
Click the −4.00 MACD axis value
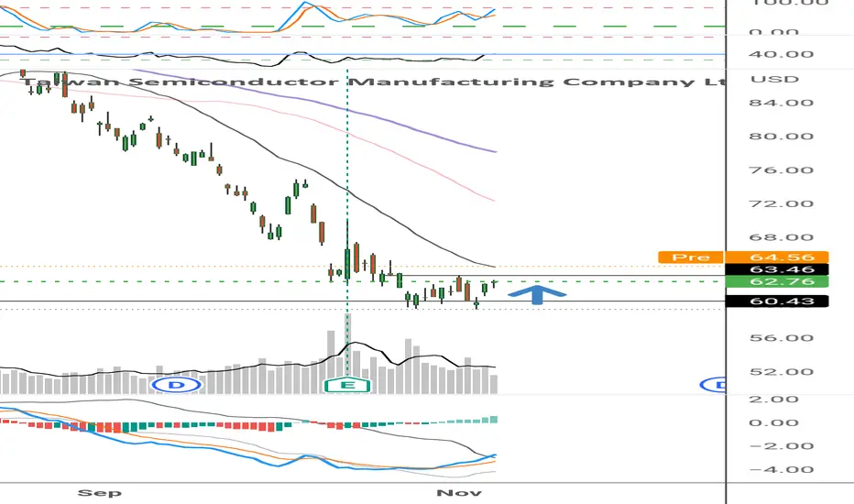coord(781,469)
